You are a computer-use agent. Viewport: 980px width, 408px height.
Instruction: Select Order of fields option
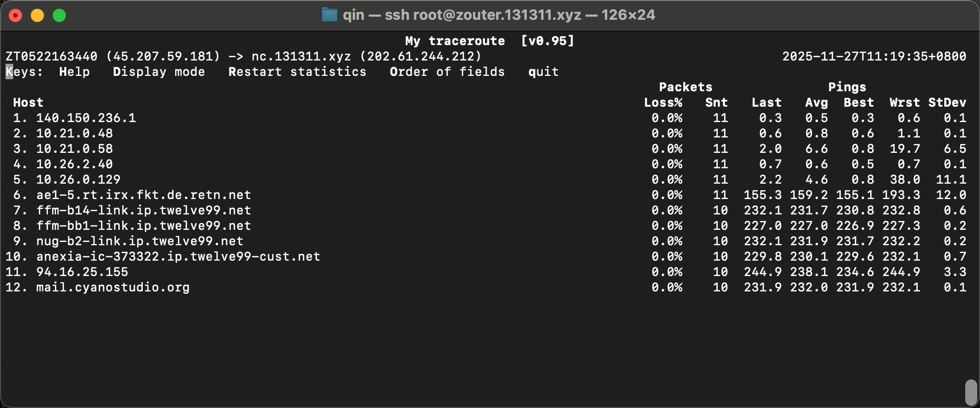point(447,72)
